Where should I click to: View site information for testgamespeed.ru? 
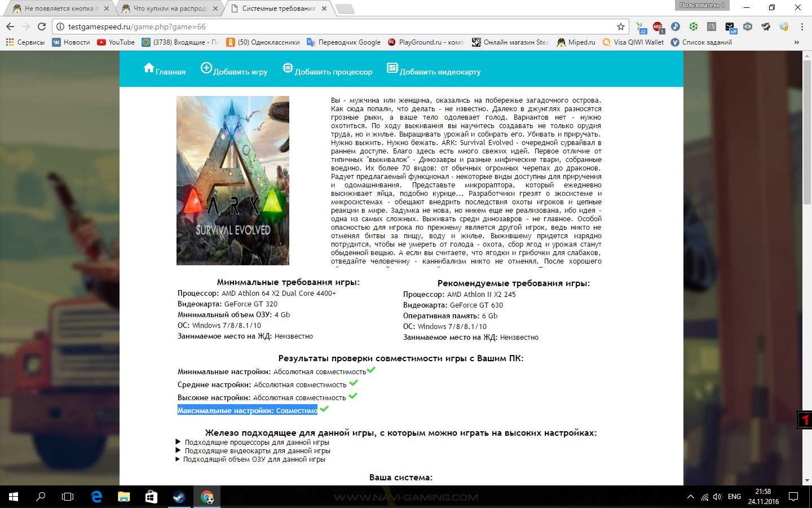click(x=60, y=27)
